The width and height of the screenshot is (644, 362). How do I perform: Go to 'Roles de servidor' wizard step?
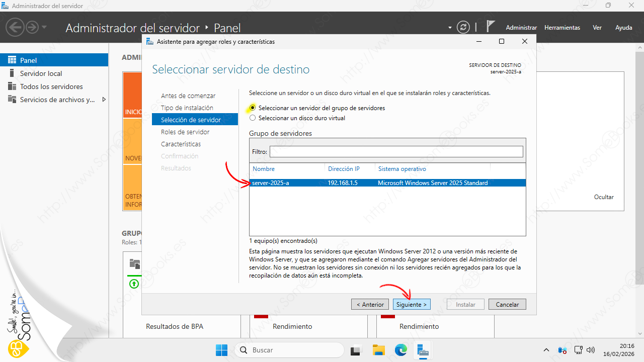[x=185, y=132]
